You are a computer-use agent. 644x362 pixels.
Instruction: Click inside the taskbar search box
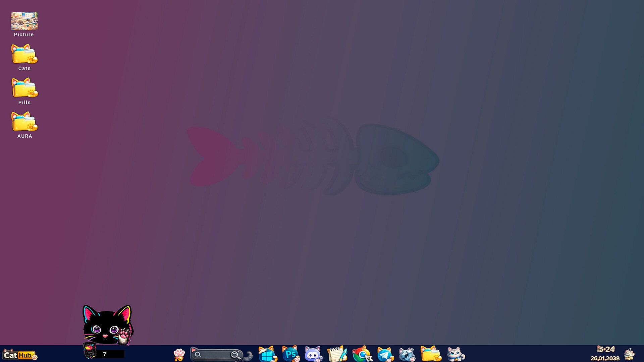coord(215,354)
